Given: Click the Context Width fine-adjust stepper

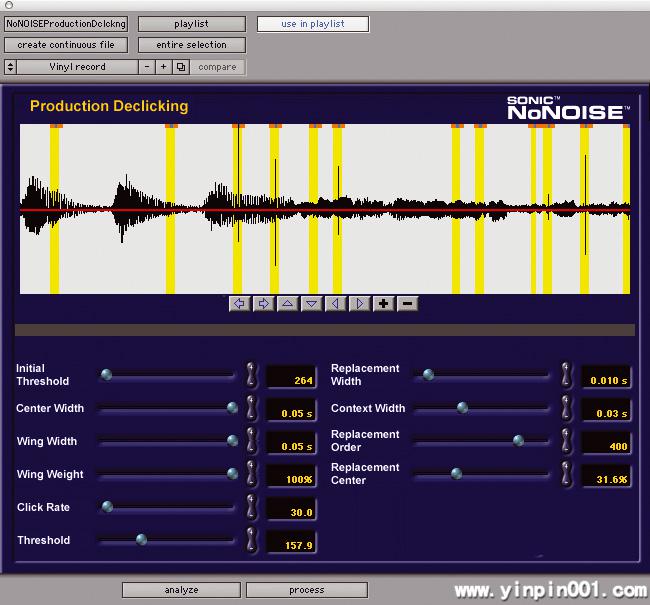Looking at the screenshot, I should point(566,408).
